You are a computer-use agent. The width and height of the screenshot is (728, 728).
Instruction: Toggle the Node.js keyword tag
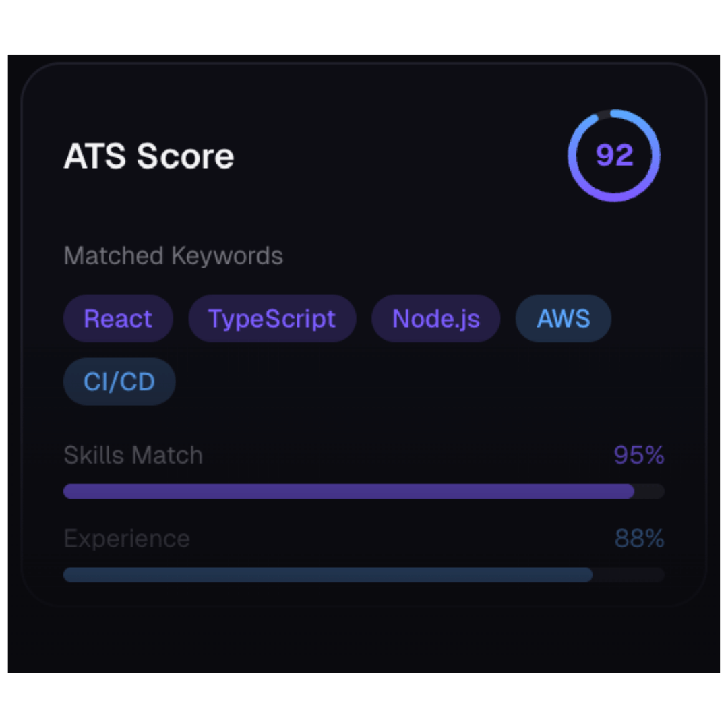[x=435, y=318]
